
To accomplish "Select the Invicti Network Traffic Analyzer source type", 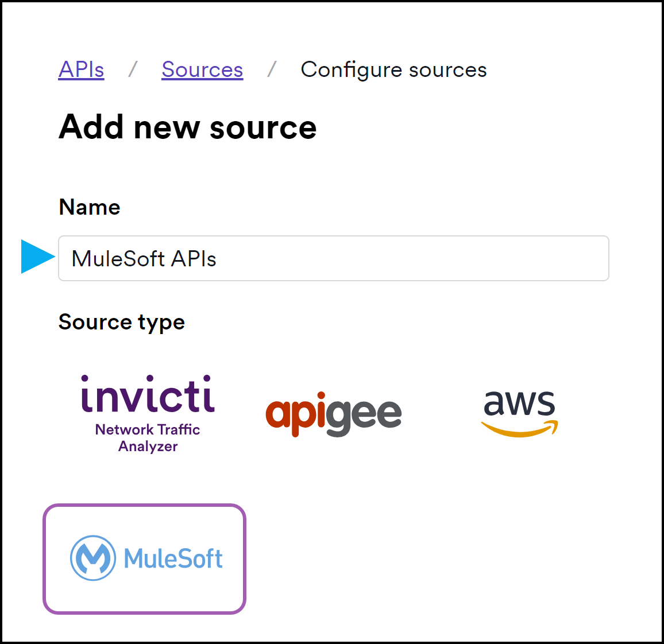I will (x=148, y=414).
